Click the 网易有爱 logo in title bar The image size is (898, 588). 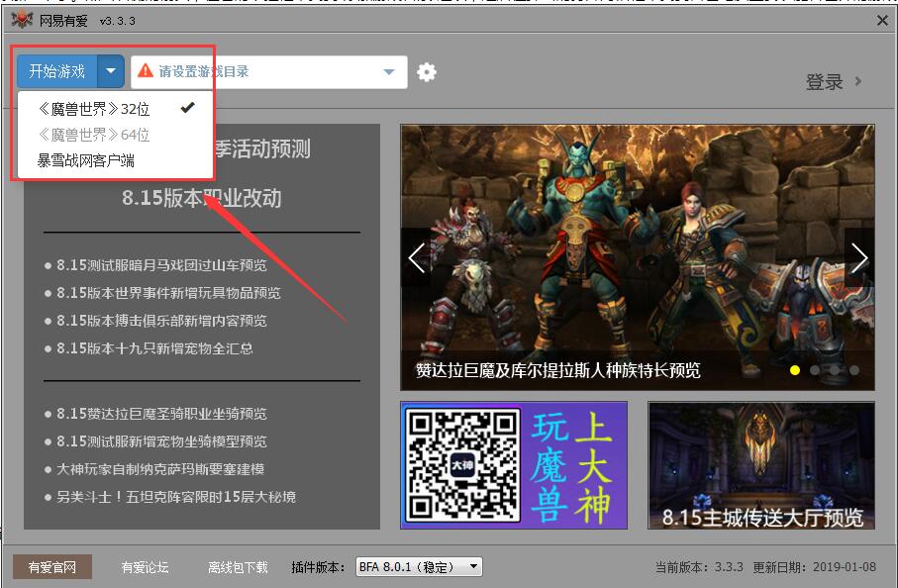[x=24, y=19]
